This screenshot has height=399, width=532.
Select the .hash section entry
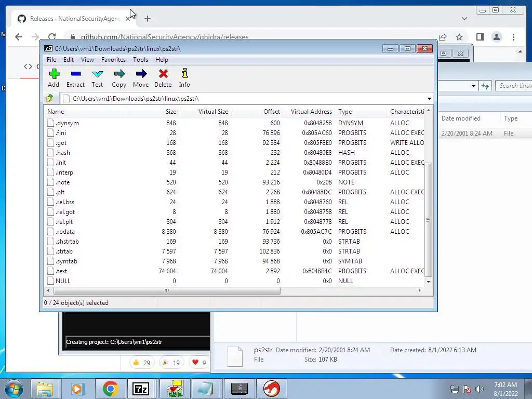coord(234,153)
